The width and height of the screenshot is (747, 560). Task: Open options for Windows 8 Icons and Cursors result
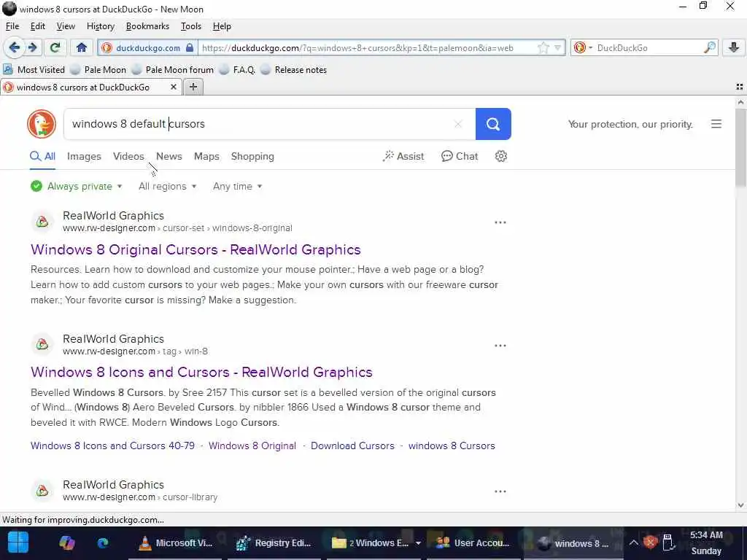pyautogui.click(x=500, y=346)
